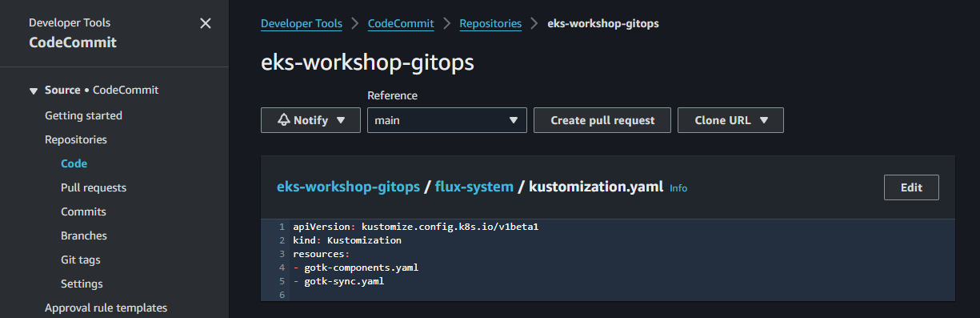The image size is (980, 318).
Task: Click the current eks-workshop-gitops breadcrumb text
Action: (603, 23)
